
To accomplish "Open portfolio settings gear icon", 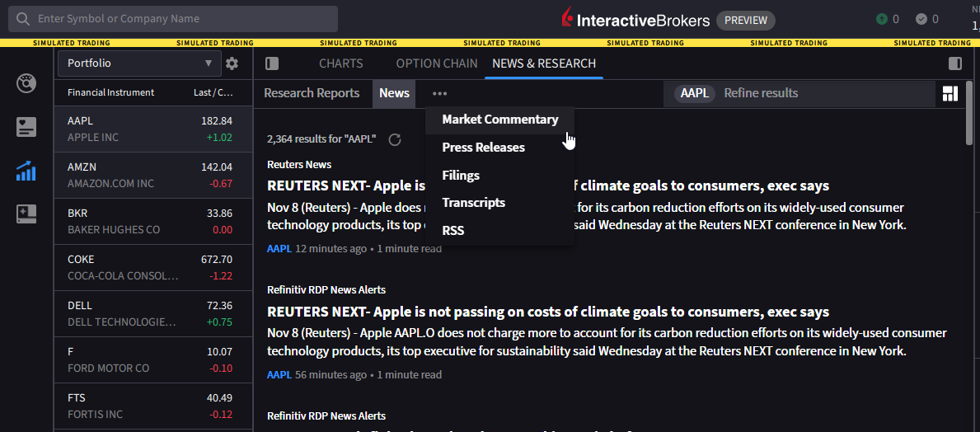I will click(232, 63).
